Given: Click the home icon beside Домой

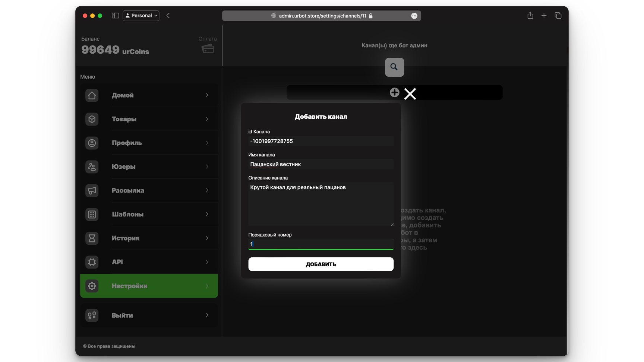Looking at the screenshot, I should pos(92,95).
